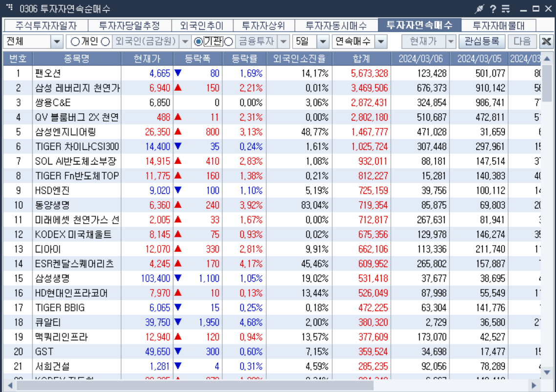Sort by 종목명 column header
This screenshot has height=392, width=556.
tap(77, 59)
